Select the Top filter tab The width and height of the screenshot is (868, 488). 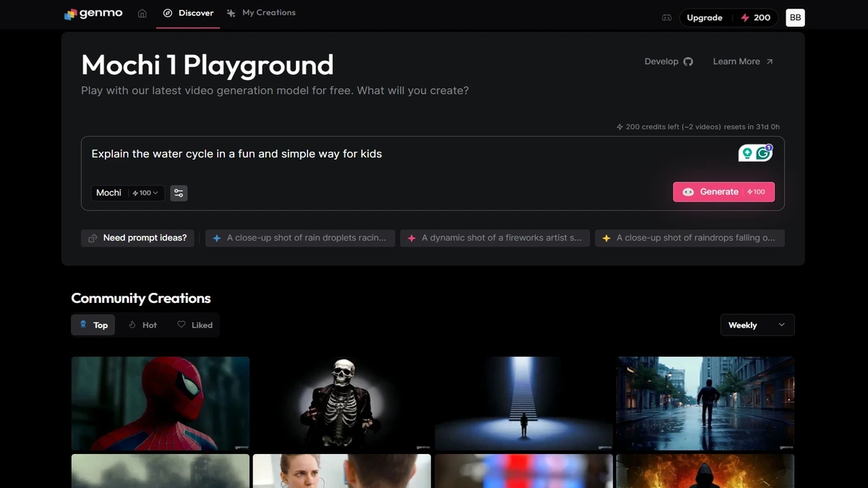pyautogui.click(x=93, y=325)
